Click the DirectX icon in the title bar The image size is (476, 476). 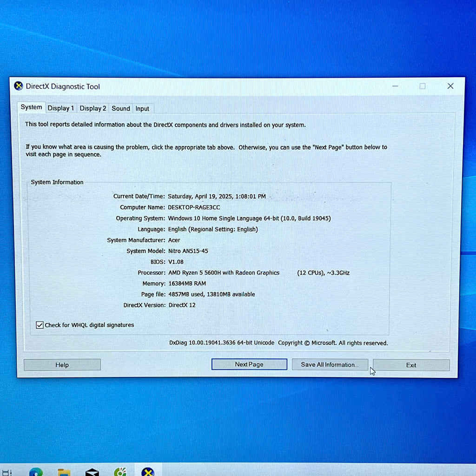(x=19, y=86)
